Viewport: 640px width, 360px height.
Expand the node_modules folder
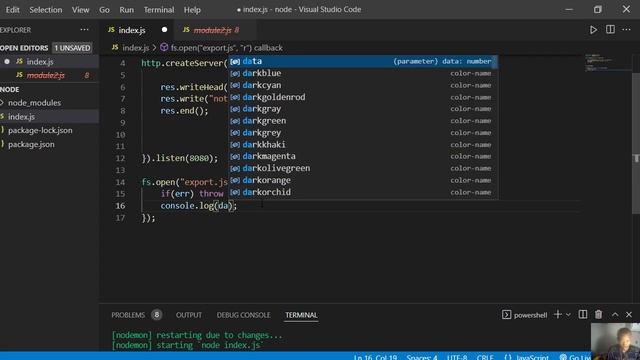coord(34,103)
